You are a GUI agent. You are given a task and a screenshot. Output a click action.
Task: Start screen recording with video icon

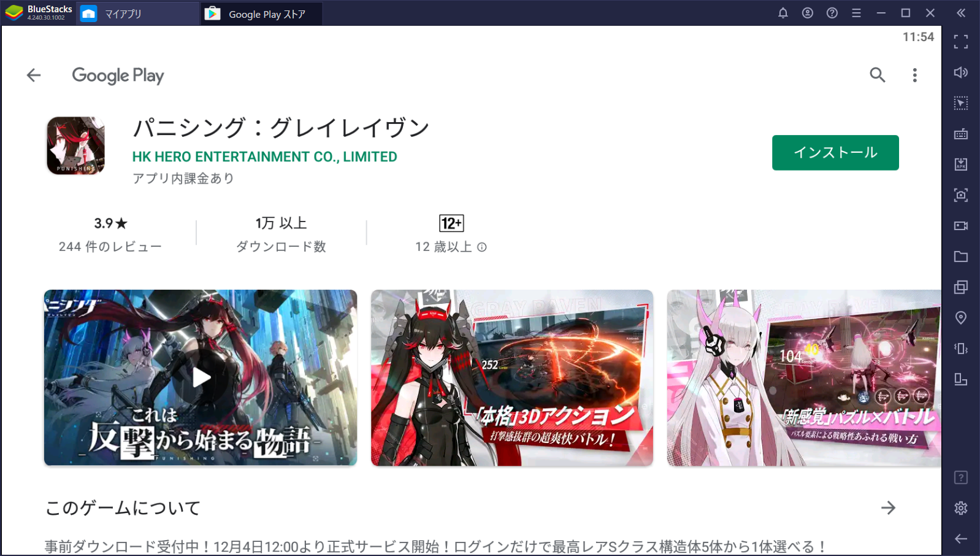(x=961, y=226)
